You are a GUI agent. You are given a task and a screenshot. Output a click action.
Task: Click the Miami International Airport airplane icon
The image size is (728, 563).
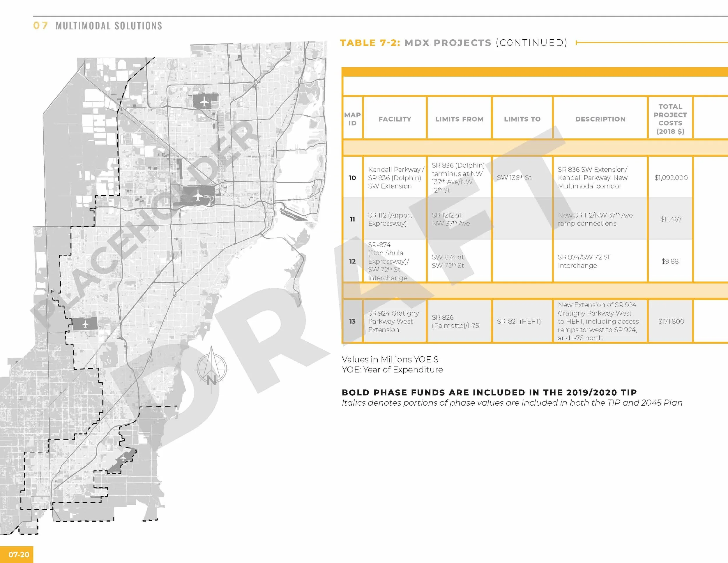tap(198, 195)
